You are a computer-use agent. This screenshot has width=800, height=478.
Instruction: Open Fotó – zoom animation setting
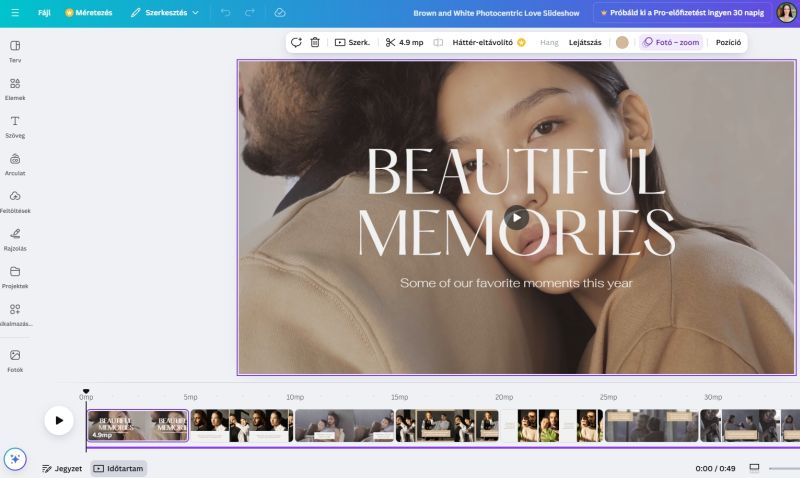point(671,42)
